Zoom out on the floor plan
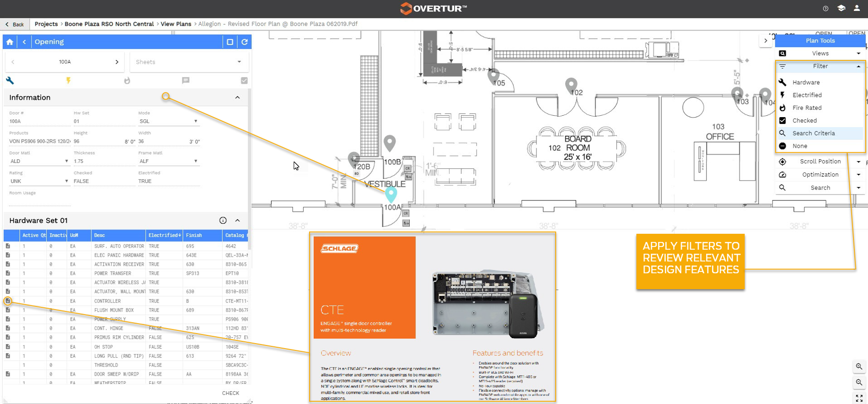This screenshot has height=404, width=868. pyautogui.click(x=859, y=382)
